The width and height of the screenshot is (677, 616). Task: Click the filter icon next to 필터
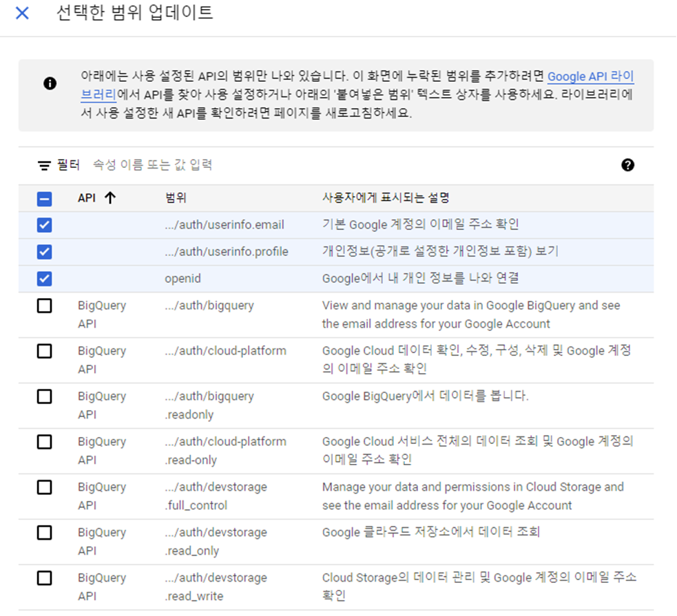tap(44, 165)
